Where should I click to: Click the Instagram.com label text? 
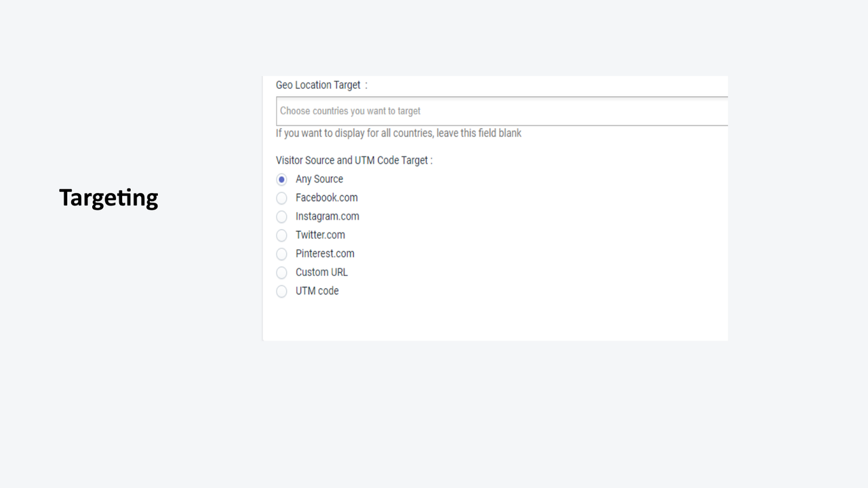click(328, 216)
